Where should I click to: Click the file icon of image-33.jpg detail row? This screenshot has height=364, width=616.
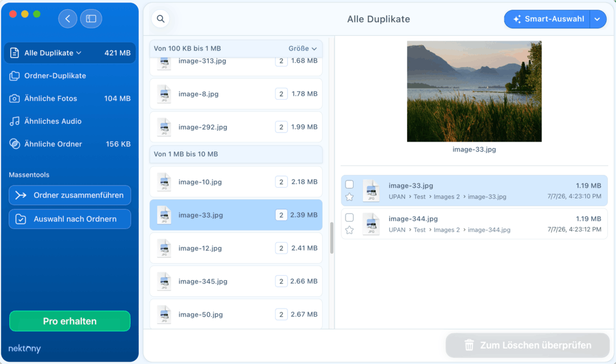[x=371, y=190]
